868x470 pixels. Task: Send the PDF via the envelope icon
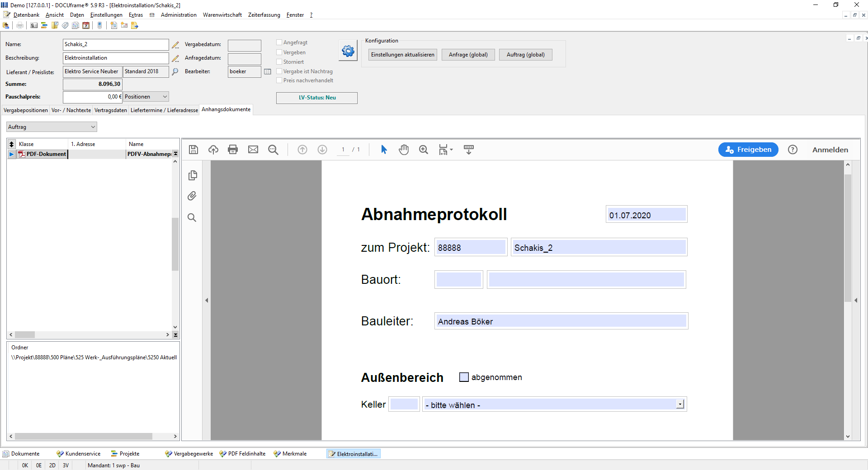click(253, 150)
